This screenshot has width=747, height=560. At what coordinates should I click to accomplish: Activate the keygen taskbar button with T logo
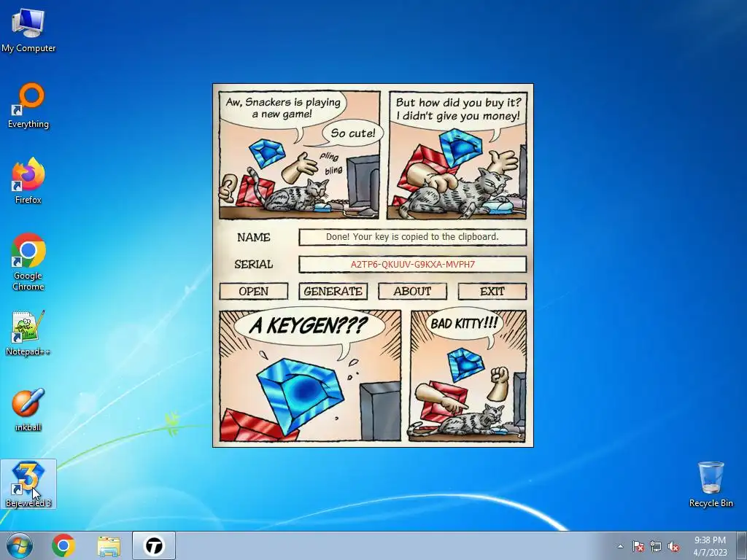point(154,545)
